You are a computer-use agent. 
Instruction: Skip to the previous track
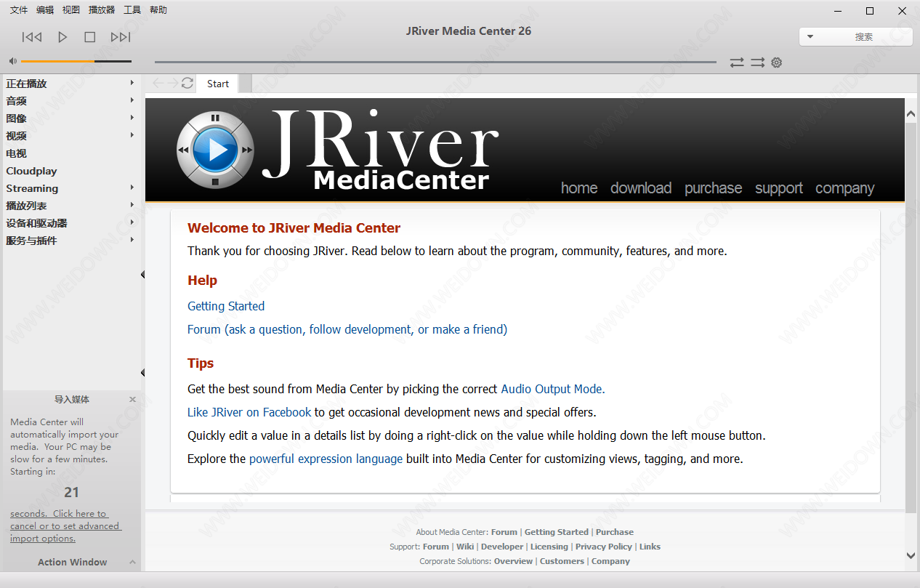[x=32, y=37]
